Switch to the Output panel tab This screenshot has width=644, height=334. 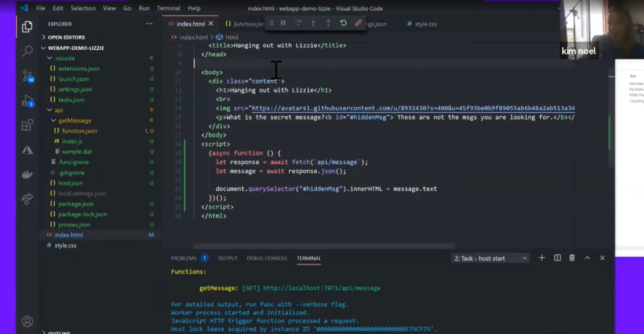[228, 258]
